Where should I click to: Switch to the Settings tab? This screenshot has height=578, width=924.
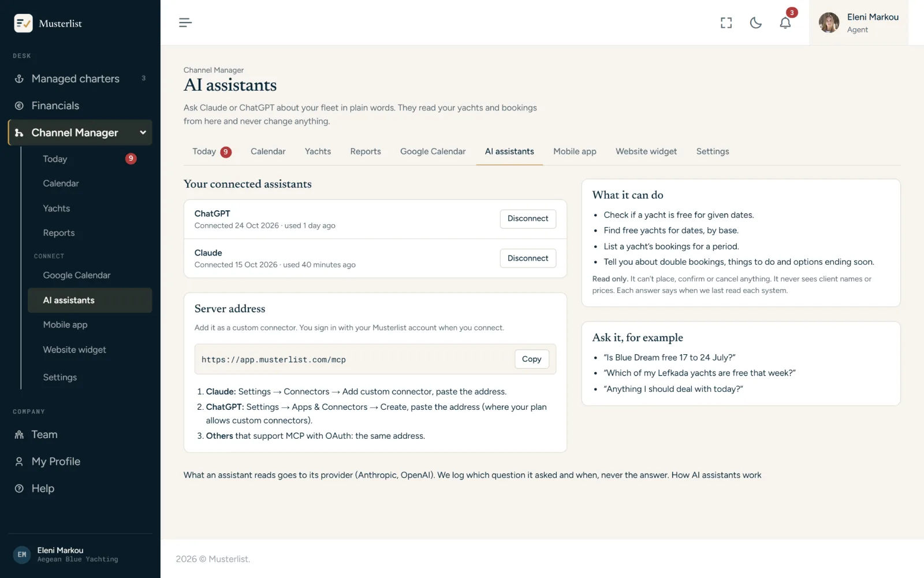[x=713, y=151]
